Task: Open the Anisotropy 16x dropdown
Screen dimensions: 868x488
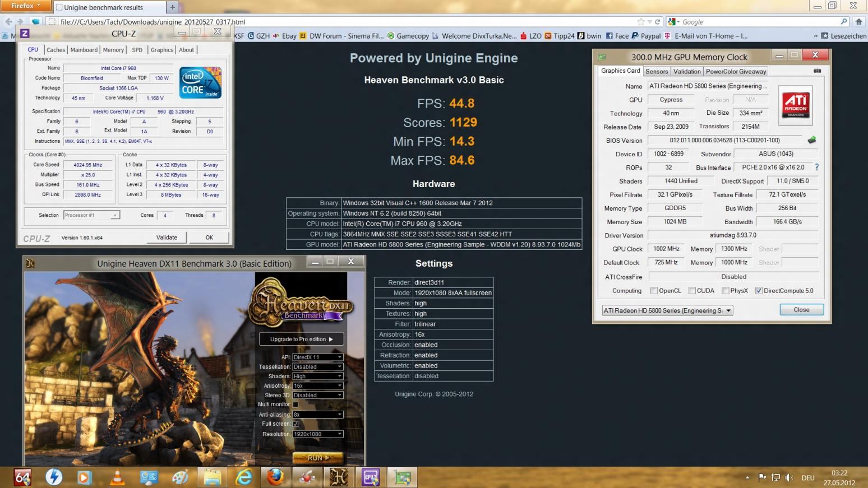Action: (x=317, y=385)
